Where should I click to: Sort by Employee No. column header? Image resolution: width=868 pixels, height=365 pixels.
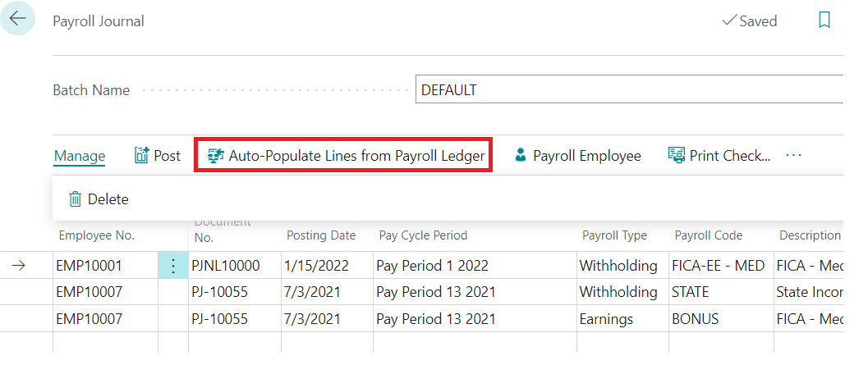click(x=97, y=235)
